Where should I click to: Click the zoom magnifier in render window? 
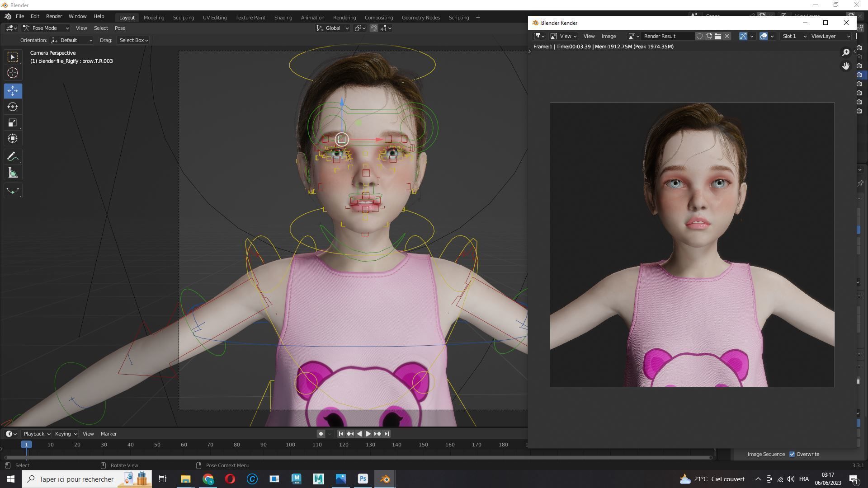[846, 52]
